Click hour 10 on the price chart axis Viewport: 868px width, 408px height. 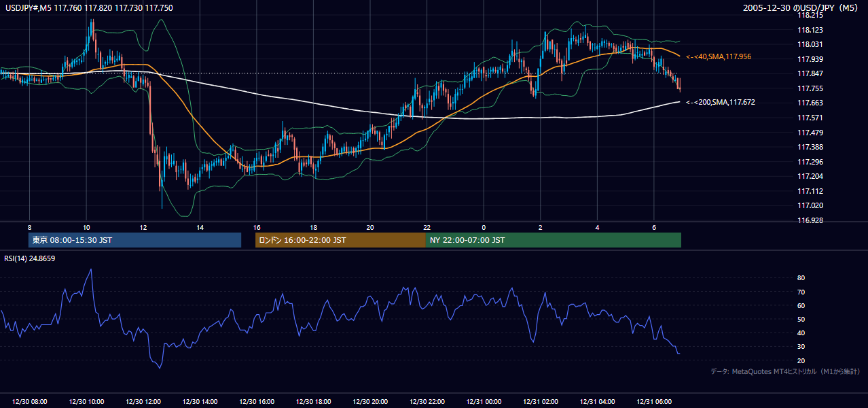(x=86, y=226)
